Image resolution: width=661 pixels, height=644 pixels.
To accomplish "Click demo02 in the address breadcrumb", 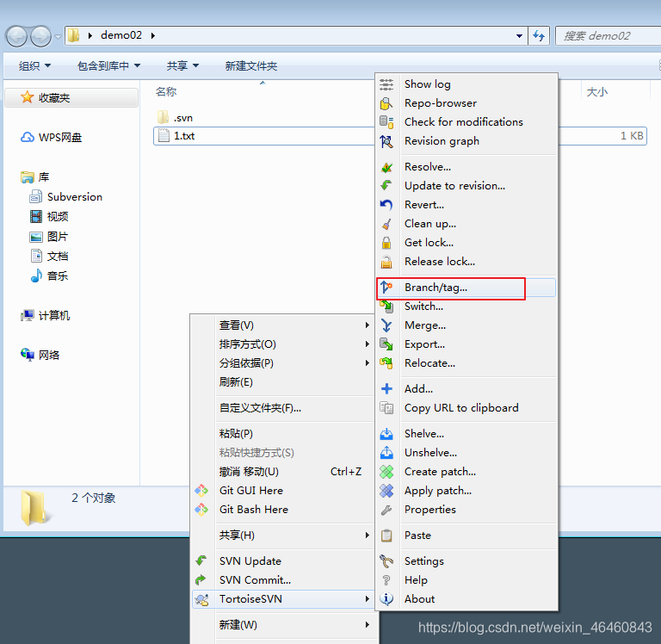I will pyautogui.click(x=121, y=35).
